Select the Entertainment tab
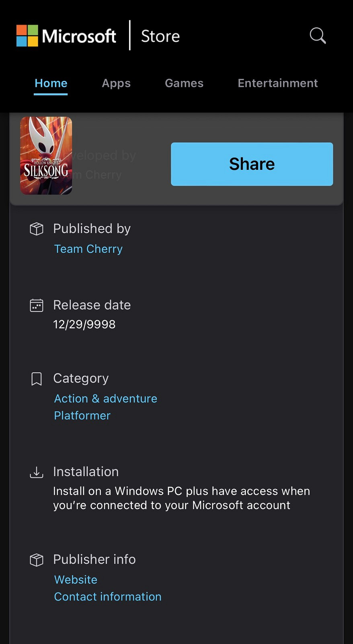Screen dimensions: 353x644 coord(278,83)
